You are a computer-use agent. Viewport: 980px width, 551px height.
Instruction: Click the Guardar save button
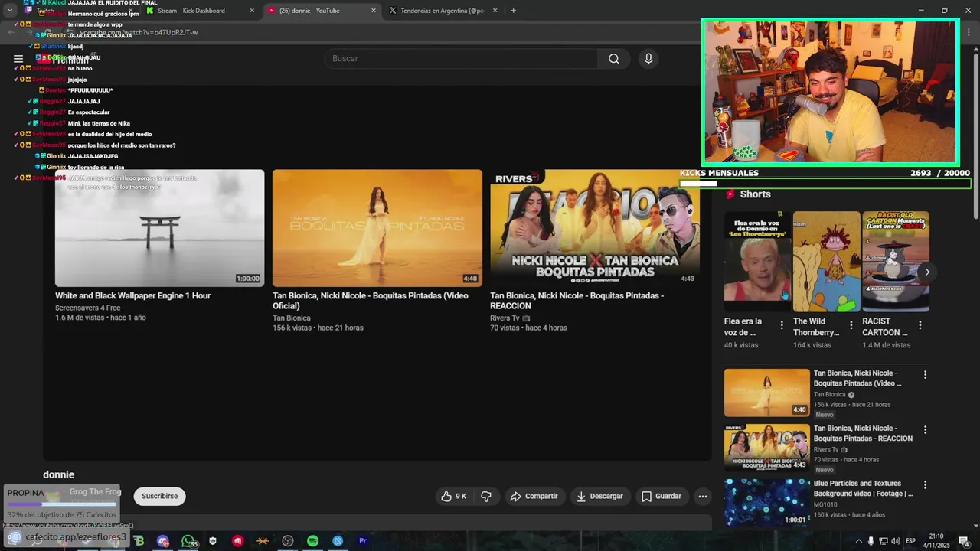[x=661, y=496]
